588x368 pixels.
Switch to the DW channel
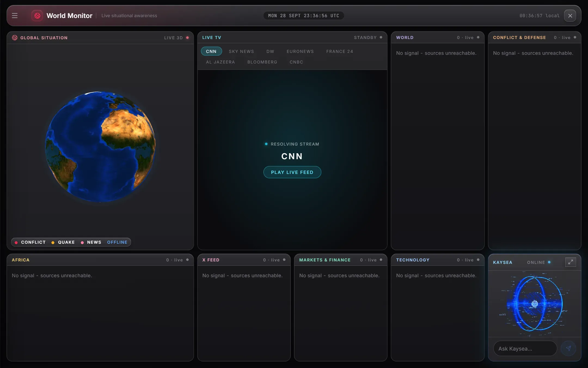coord(270,51)
